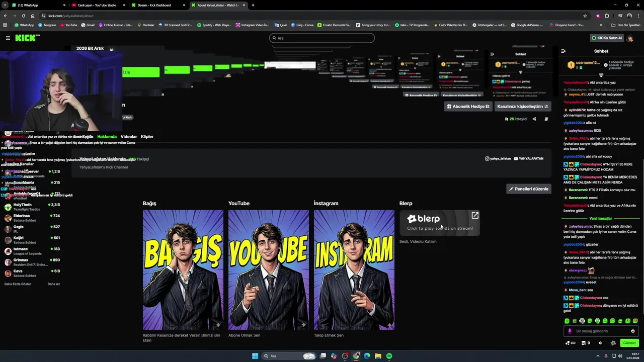
Task: Insert the first green quick emote
Action: [x=567, y=321]
